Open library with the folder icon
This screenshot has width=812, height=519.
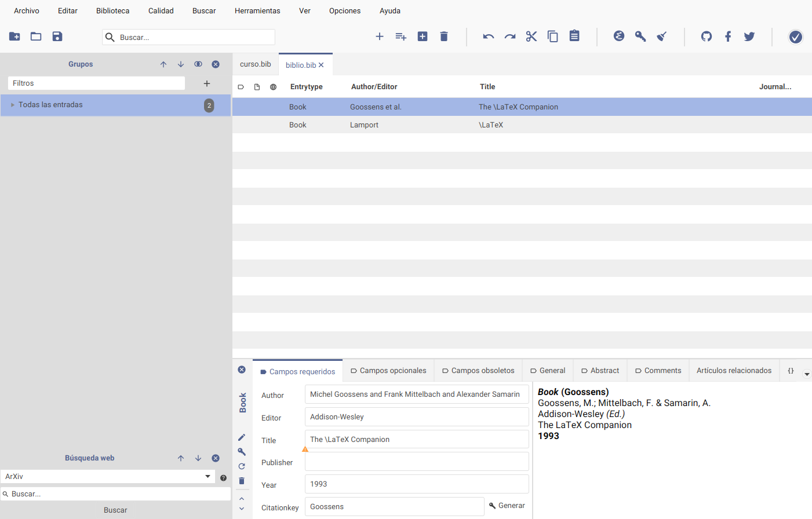36,36
